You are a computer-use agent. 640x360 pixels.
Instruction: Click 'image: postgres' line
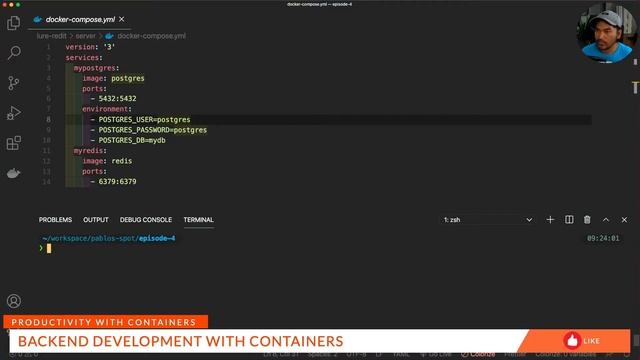(113, 78)
